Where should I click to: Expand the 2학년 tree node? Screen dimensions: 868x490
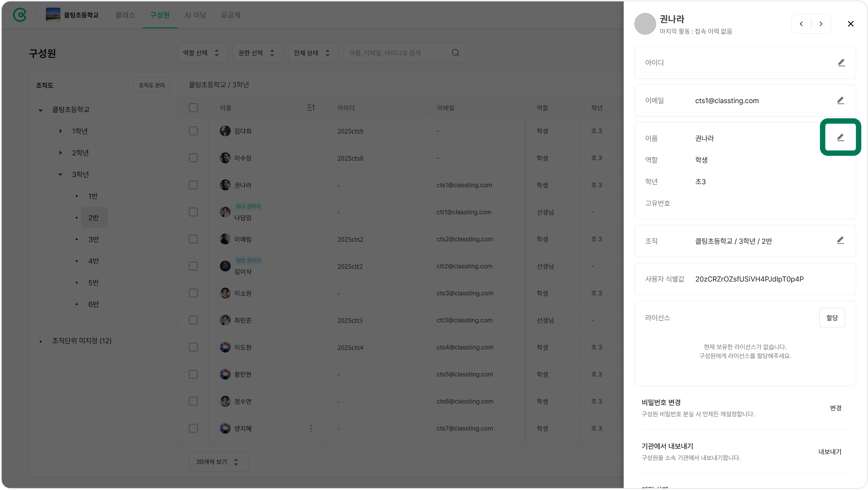[x=60, y=153]
